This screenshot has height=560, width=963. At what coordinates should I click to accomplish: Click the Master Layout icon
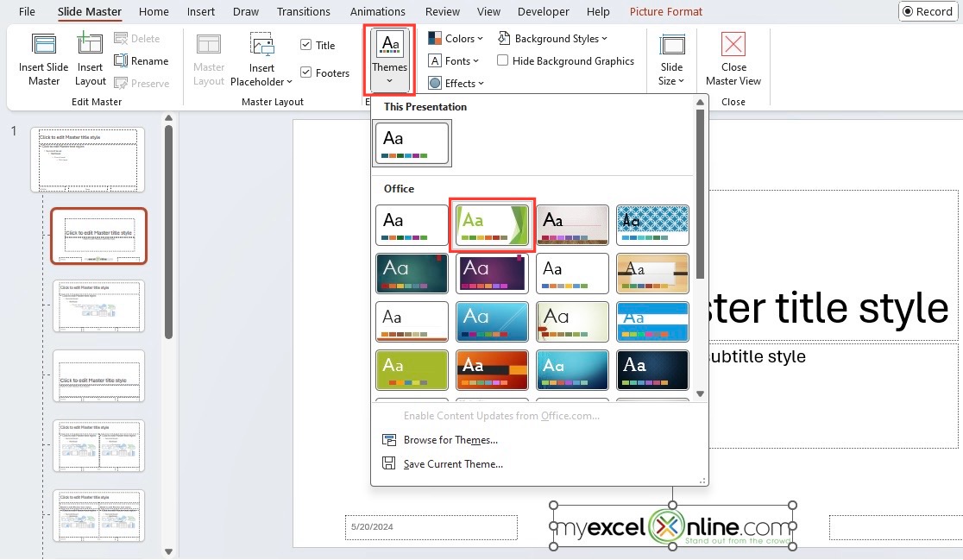point(209,45)
